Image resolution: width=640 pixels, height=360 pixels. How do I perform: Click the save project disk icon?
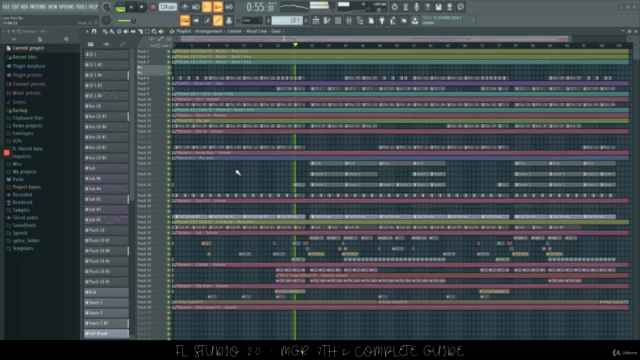tap(438, 7)
